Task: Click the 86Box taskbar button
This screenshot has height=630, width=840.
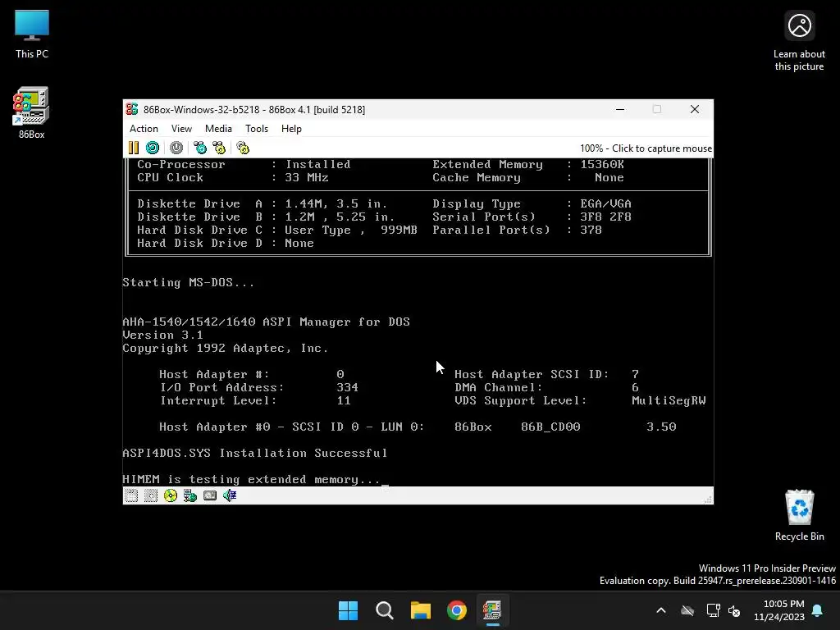Action: point(492,610)
